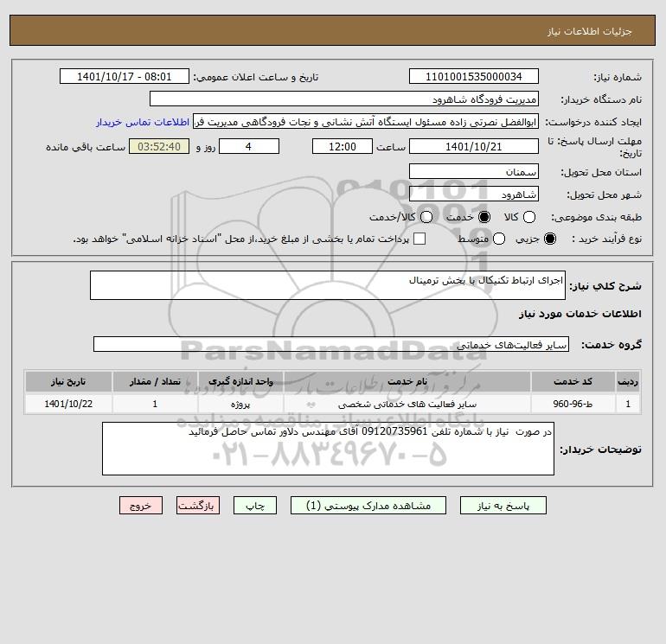Viewport: 666px width, 644px height.
Task: Click the تعداد / مقدار column header
Action: pyautogui.click(x=155, y=381)
